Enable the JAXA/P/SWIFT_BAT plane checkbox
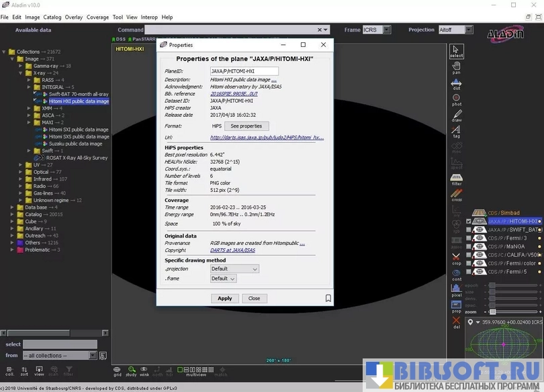Screen dimensions: 544x392 (x=469, y=230)
